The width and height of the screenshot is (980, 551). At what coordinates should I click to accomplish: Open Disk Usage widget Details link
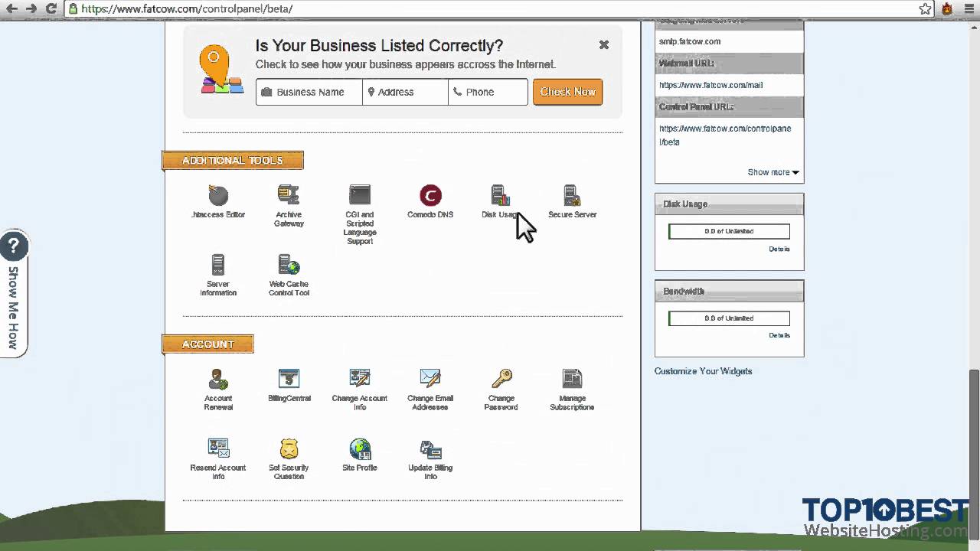(x=779, y=249)
